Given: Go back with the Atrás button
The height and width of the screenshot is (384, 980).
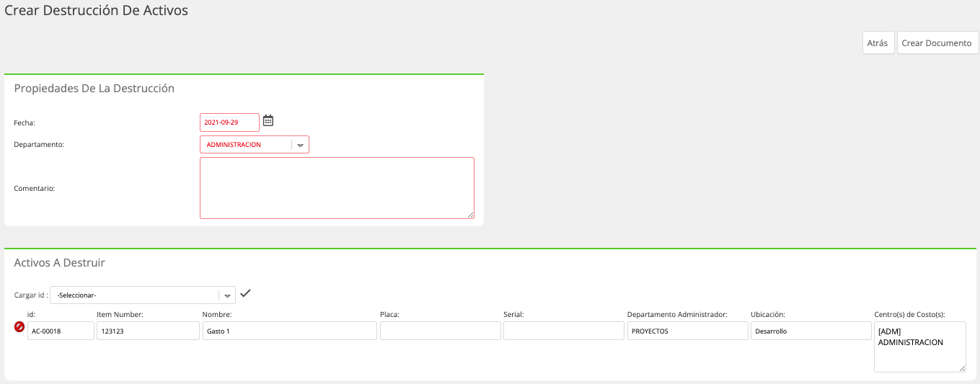Looking at the screenshot, I should click(878, 43).
